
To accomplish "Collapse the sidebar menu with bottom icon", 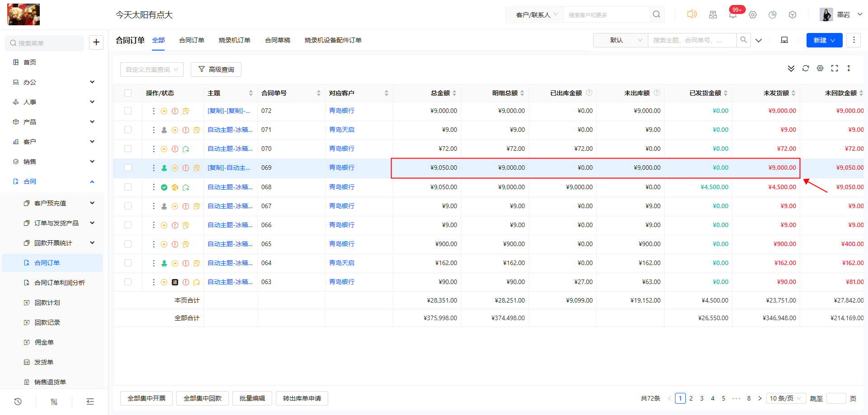I will (x=90, y=401).
